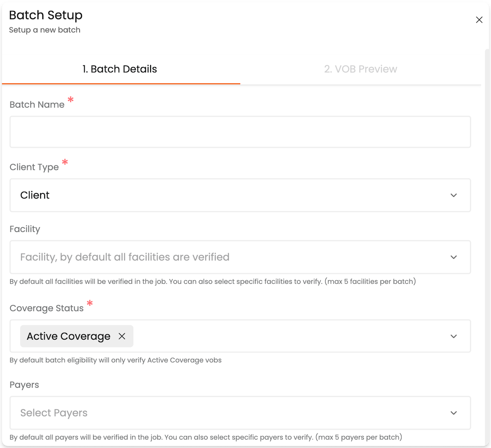Click the Batch Name label
Viewport: 491px width, 448px height.
[x=37, y=105]
